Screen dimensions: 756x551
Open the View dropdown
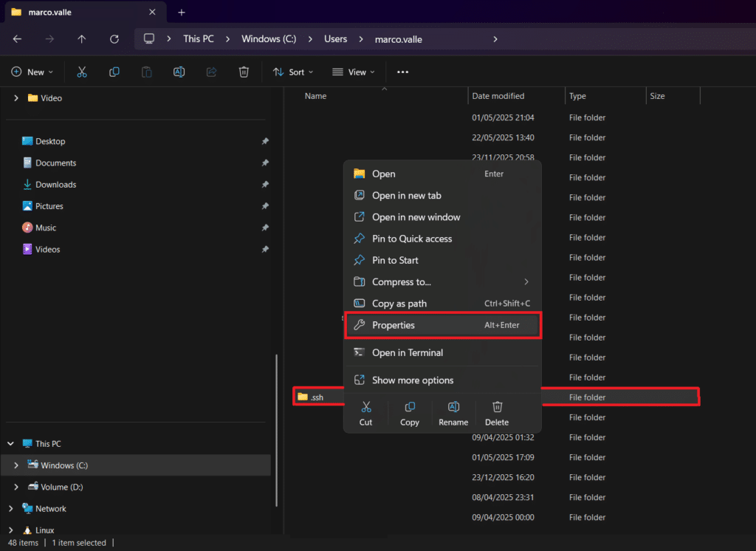[354, 72]
